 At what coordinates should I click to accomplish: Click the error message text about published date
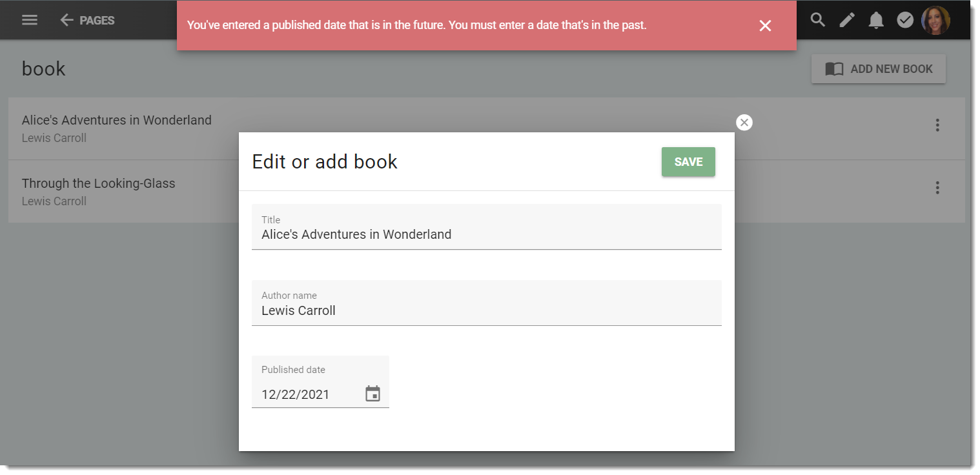(417, 25)
